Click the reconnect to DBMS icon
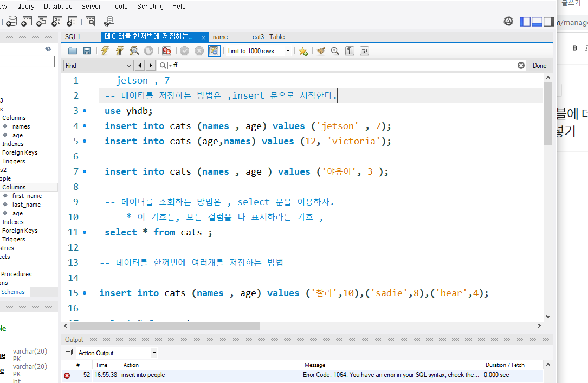The width and height of the screenshot is (588, 383). (x=109, y=21)
